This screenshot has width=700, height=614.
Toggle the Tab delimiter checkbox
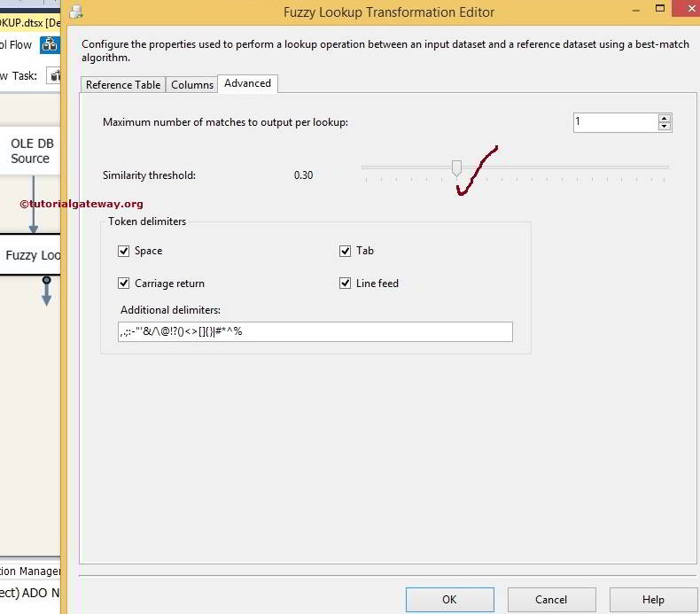(345, 251)
